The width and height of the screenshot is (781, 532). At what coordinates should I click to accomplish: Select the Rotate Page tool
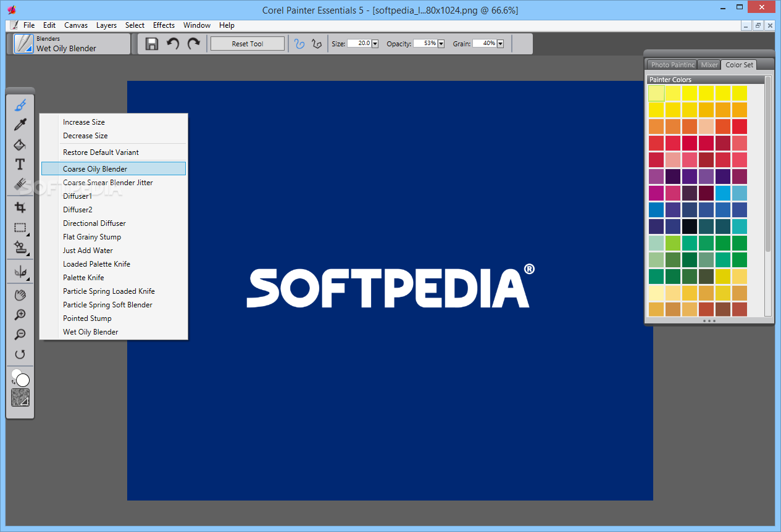[20, 354]
